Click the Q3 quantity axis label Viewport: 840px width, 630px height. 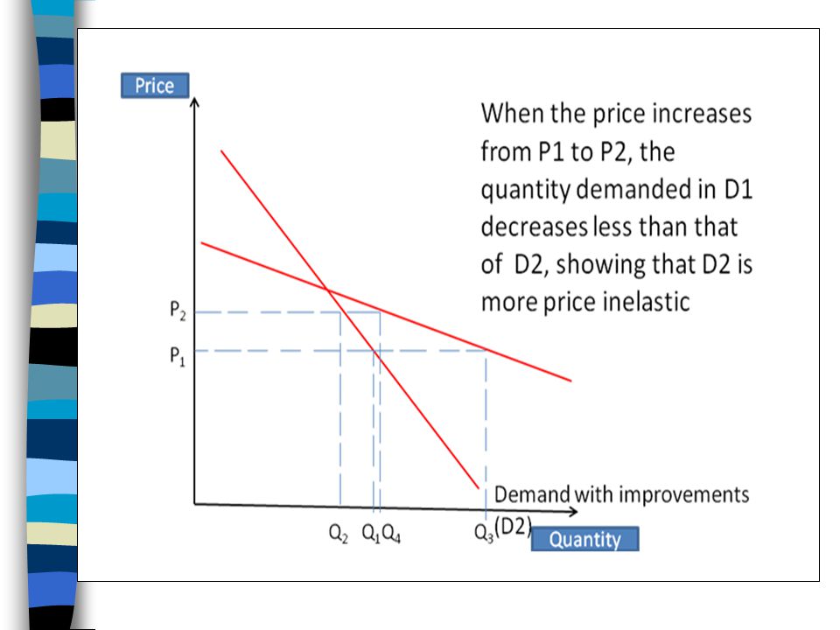click(484, 533)
